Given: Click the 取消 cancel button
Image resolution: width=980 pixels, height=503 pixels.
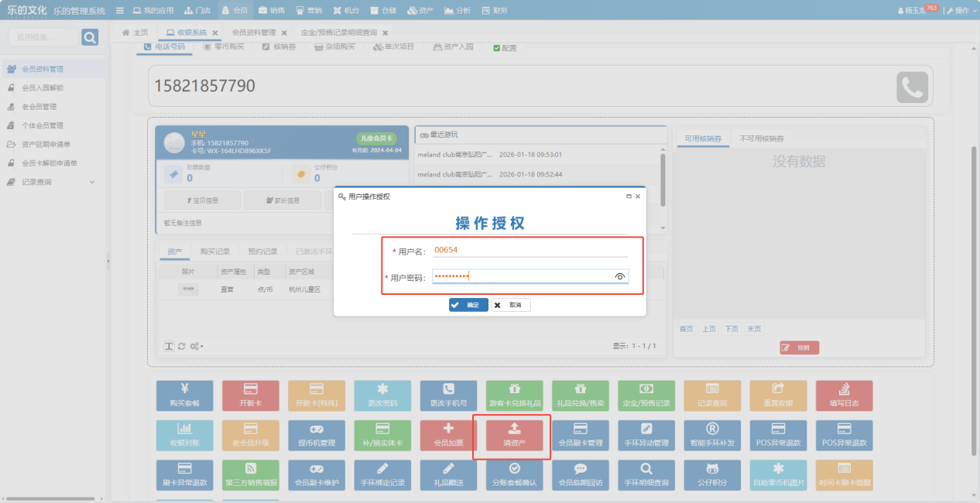Looking at the screenshot, I should coord(511,305).
